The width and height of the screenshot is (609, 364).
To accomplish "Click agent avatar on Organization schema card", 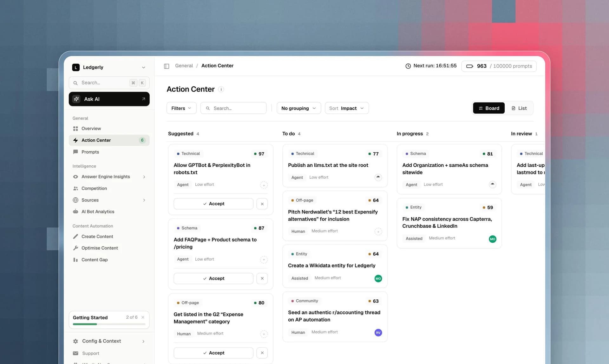I will pyautogui.click(x=493, y=184).
